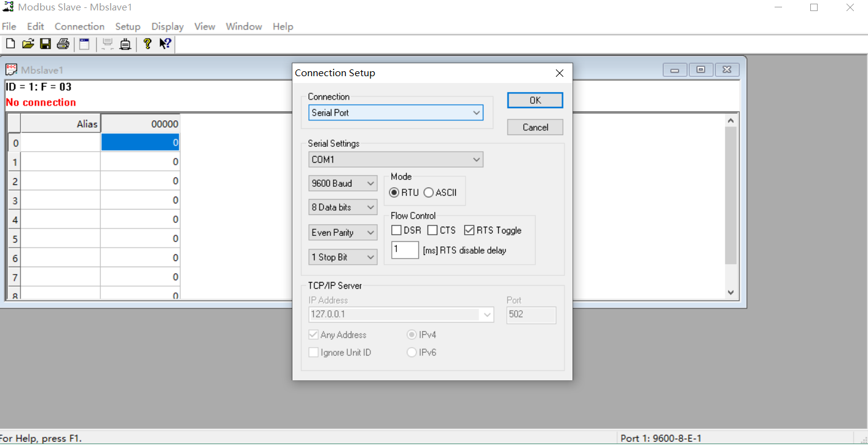
Task: Click the Mbslave1 child window icon
Action: [x=11, y=69]
